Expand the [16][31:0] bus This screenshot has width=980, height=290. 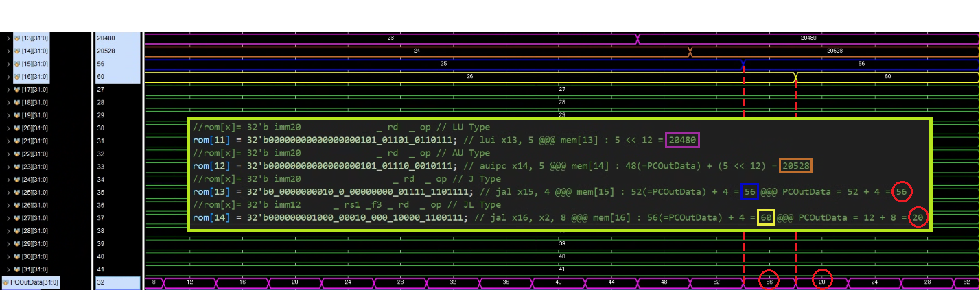click(8, 77)
